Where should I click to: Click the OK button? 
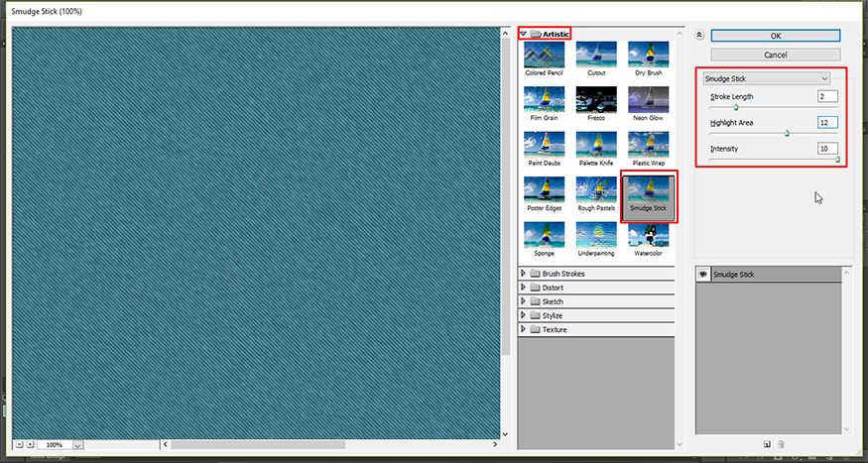click(x=776, y=36)
